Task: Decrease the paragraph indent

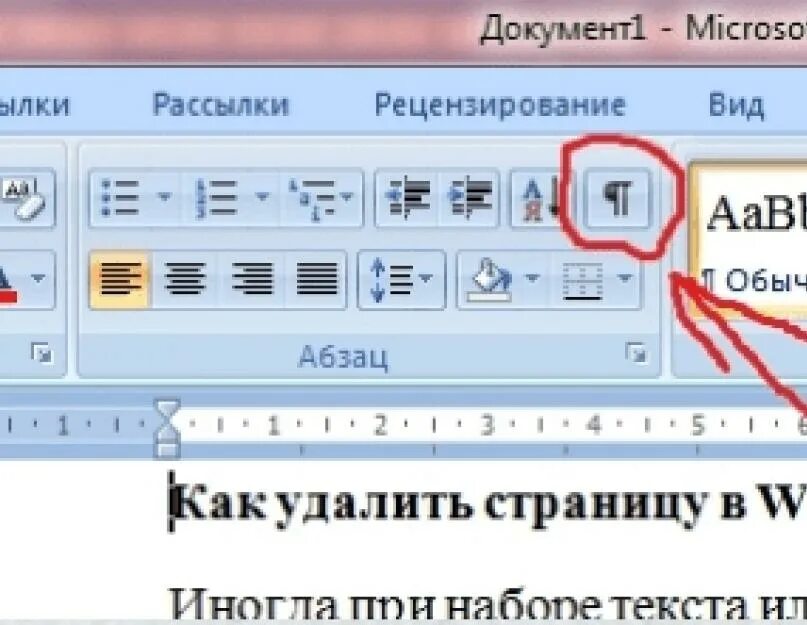Action: pos(408,198)
